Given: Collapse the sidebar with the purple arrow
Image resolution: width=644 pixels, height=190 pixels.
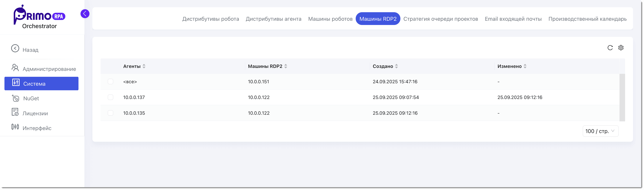Looking at the screenshot, I should pos(85,14).
